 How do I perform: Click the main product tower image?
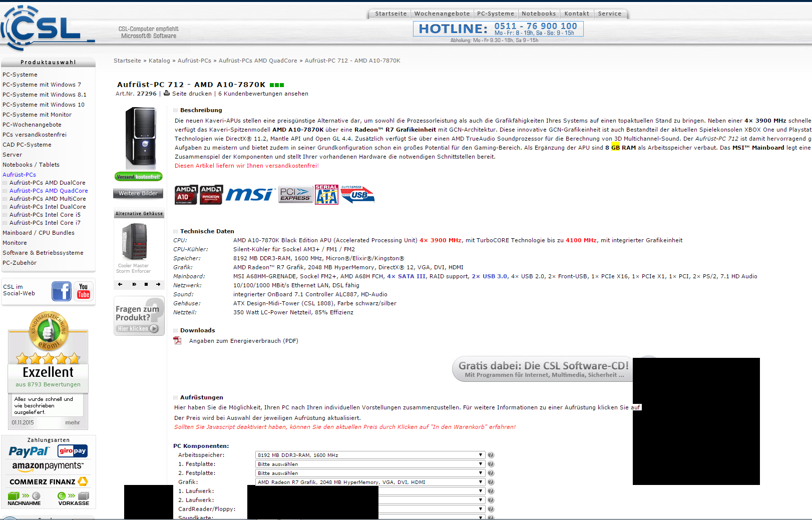tap(140, 137)
